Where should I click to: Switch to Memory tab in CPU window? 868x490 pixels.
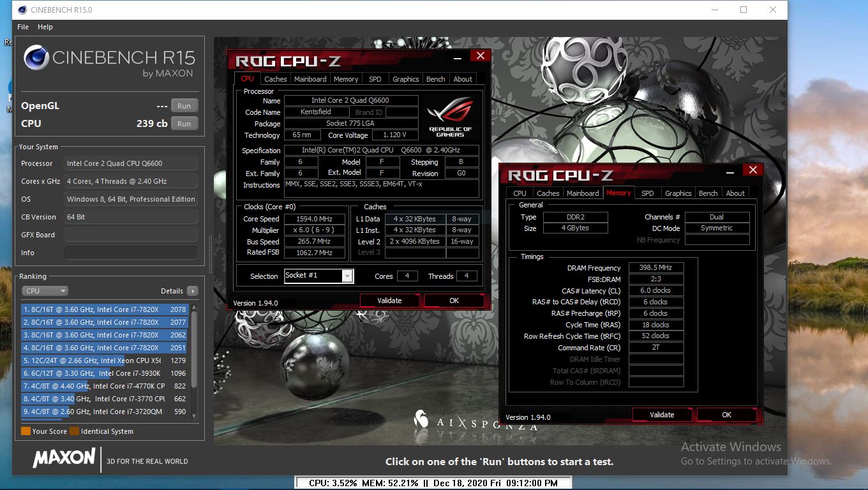click(346, 79)
